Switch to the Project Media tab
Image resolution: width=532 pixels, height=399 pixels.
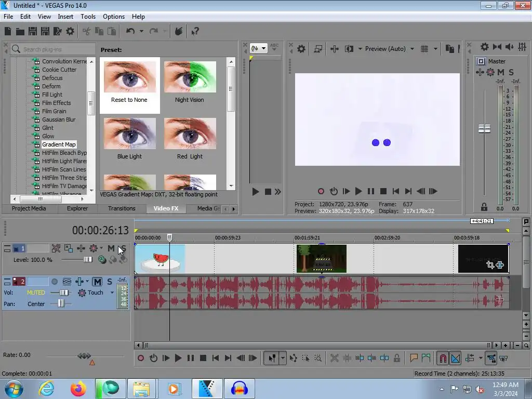[x=29, y=208]
